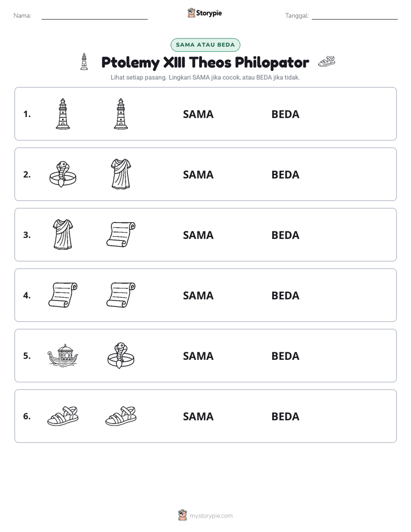
Task: Select the snake ring icon in row 5
Action: coord(121,356)
